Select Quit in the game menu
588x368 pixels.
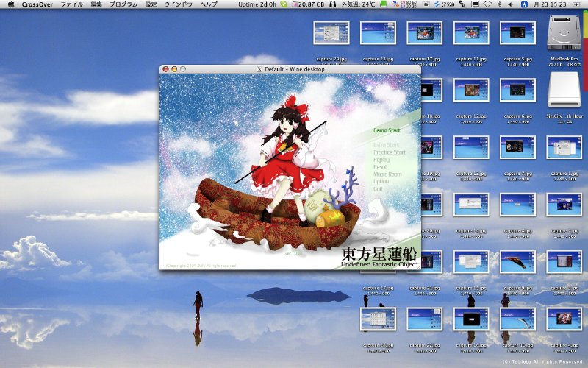pos(378,189)
